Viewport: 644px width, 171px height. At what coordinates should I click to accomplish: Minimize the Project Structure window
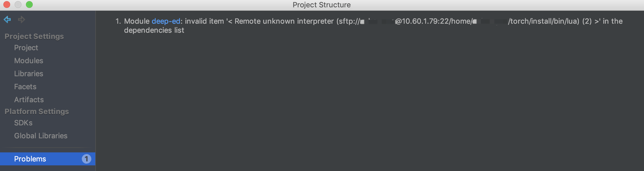(x=18, y=5)
